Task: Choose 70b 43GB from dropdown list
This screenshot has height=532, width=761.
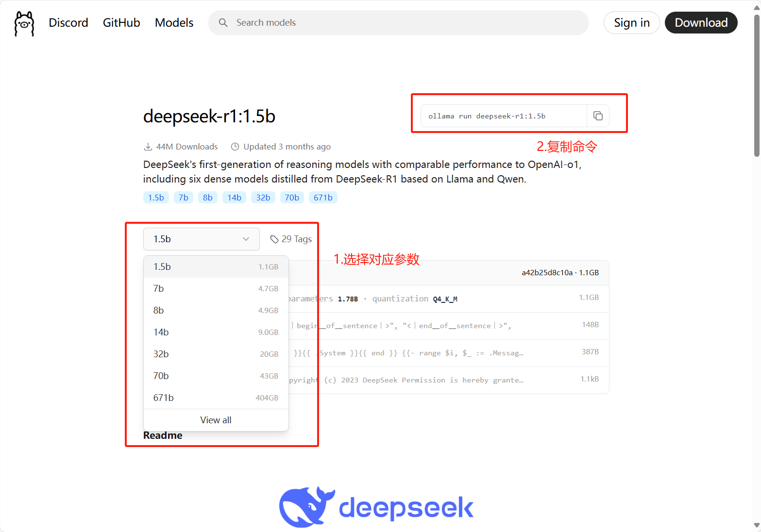Action: (216, 376)
